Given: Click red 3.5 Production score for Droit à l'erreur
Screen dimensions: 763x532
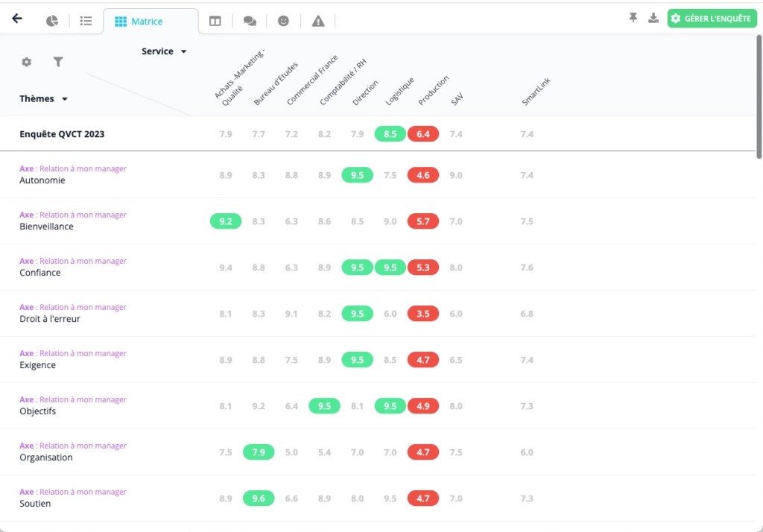Looking at the screenshot, I should tap(423, 314).
